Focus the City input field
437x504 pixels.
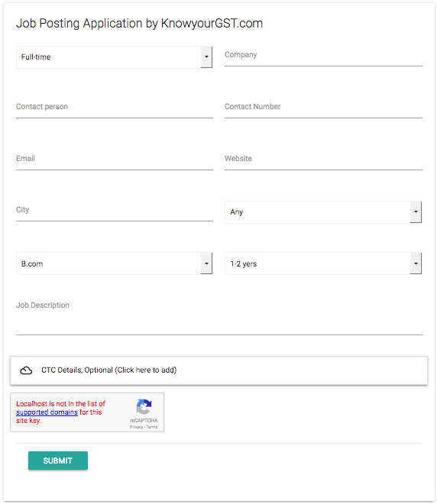click(115, 212)
